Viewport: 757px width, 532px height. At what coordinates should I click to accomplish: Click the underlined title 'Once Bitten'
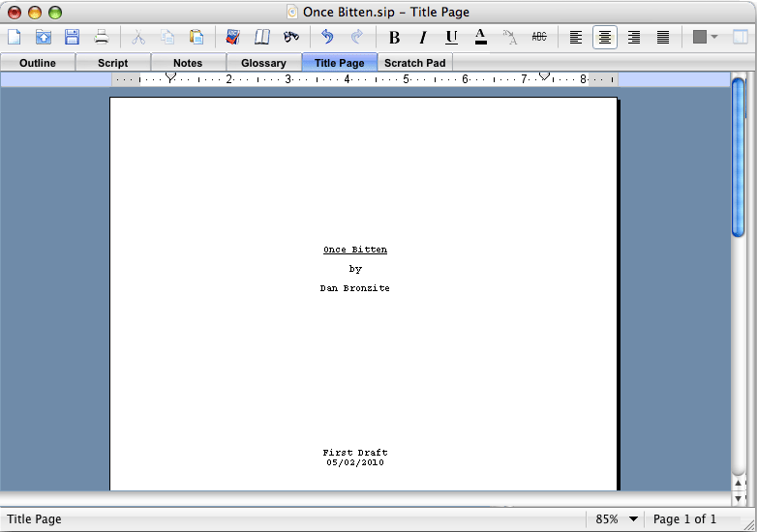[x=355, y=250]
